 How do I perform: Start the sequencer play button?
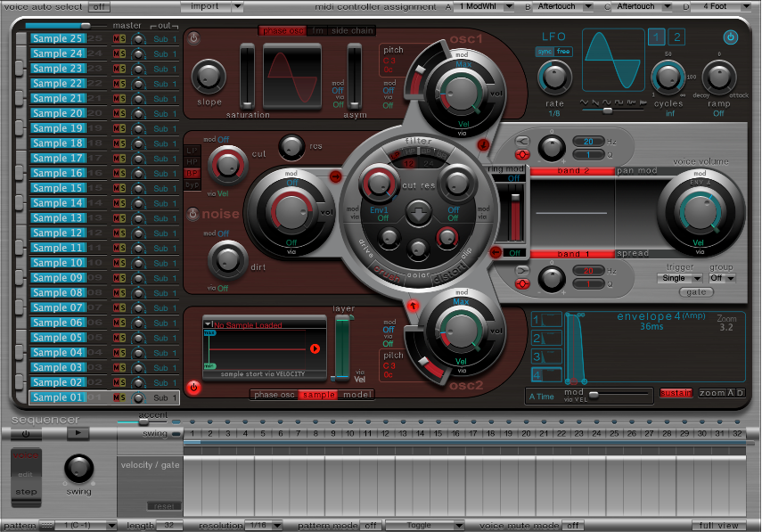click(x=78, y=433)
